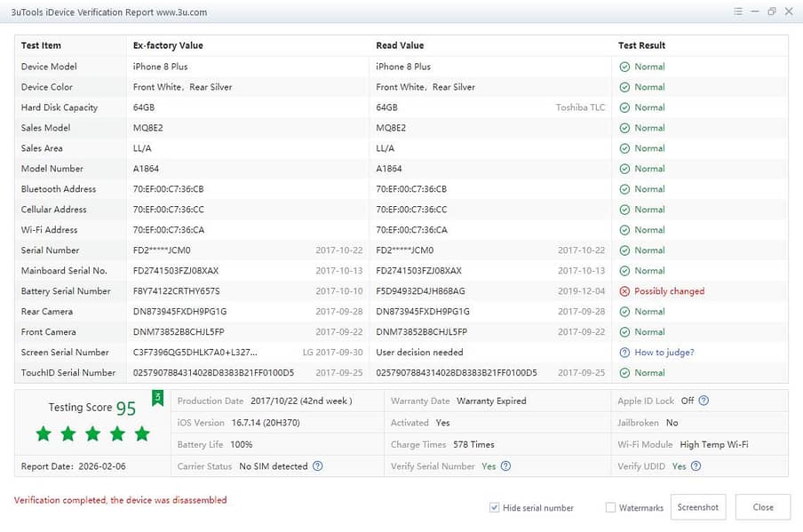Click the green check icon in Sales Model row

pos(624,128)
